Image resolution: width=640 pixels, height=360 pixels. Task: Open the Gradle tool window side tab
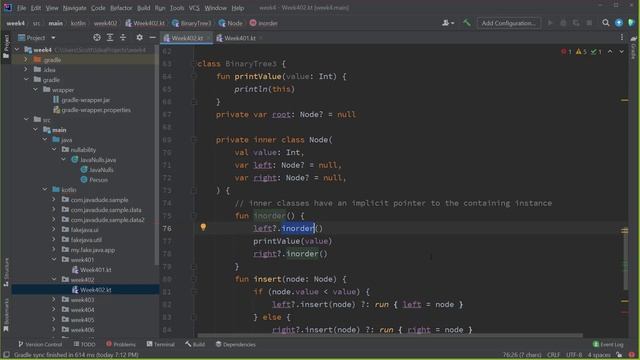coord(634,47)
